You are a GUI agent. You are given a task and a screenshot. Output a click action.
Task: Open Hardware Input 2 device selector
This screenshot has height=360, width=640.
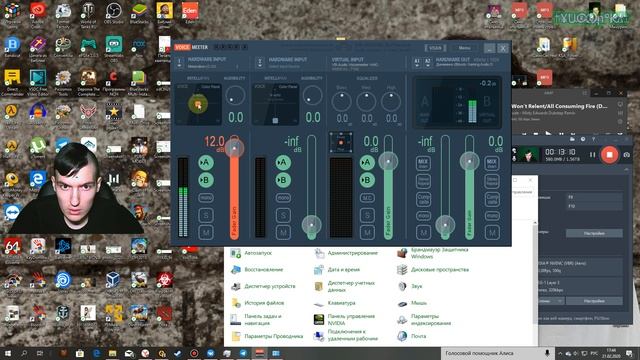[260, 62]
